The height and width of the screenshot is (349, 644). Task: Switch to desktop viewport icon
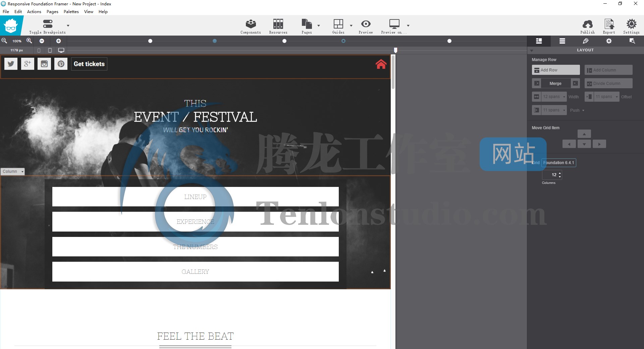61,50
